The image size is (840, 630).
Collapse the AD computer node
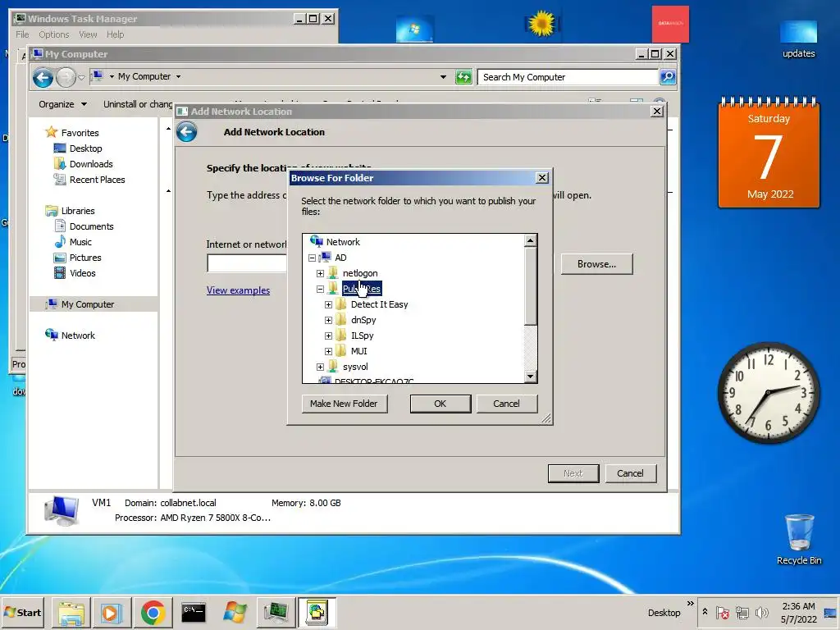tap(312, 258)
